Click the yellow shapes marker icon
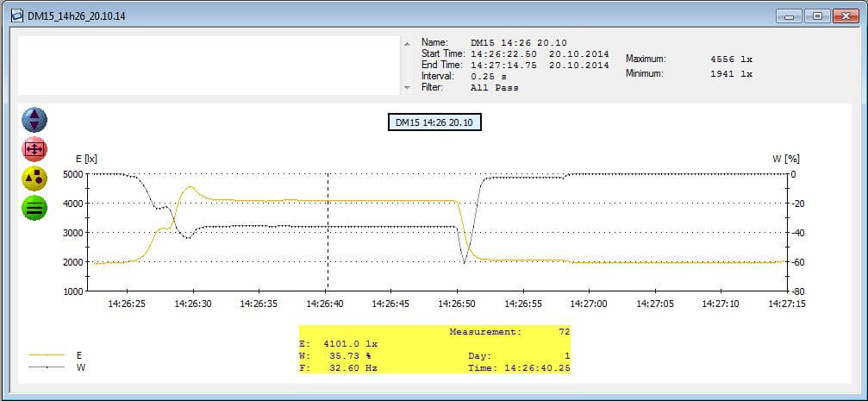This screenshot has width=868, height=401. (34, 179)
